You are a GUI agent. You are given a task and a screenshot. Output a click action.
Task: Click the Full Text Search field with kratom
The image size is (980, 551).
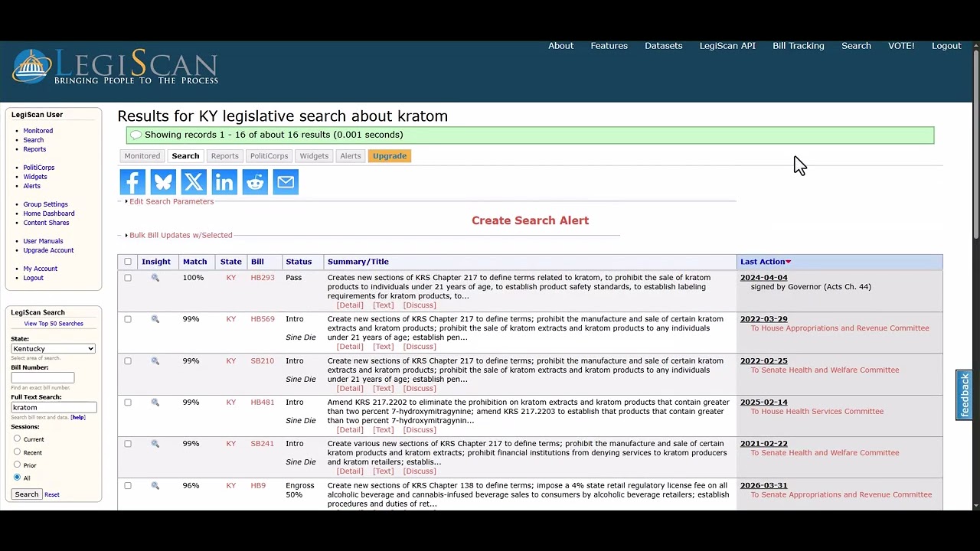click(x=54, y=408)
